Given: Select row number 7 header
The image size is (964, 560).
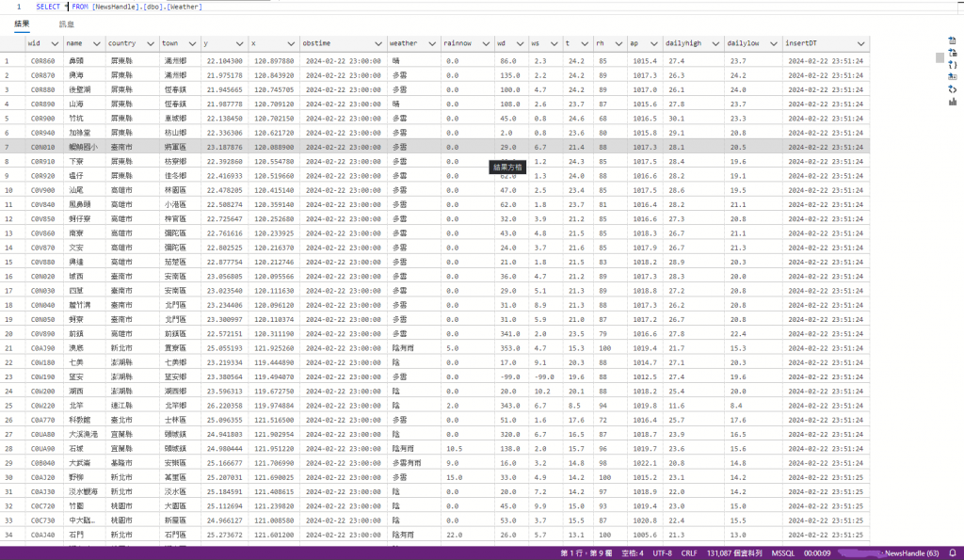Looking at the screenshot, I should [8, 147].
